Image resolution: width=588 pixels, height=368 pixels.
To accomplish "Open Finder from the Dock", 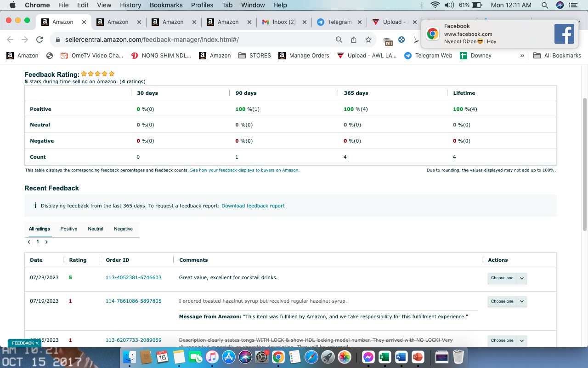I will pos(130,357).
